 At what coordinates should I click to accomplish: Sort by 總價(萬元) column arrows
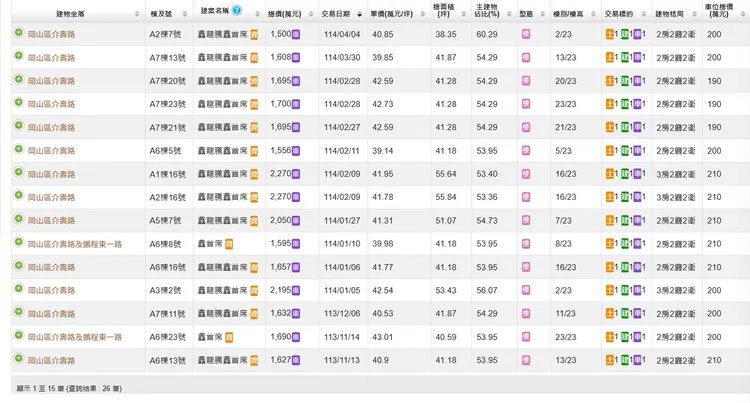pos(311,14)
